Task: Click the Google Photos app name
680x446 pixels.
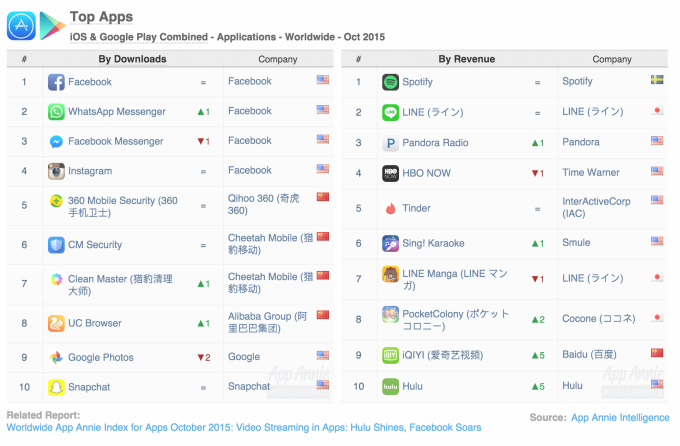Action: click(101, 358)
